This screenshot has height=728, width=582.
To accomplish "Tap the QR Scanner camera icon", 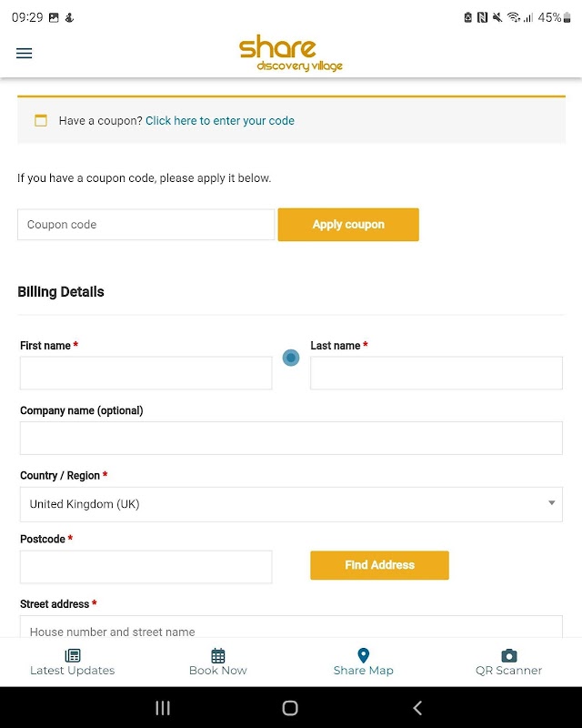I will (x=509, y=655).
